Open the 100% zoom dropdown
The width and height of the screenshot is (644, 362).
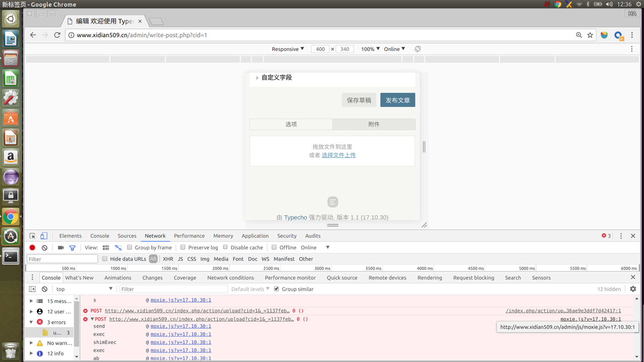click(x=370, y=49)
